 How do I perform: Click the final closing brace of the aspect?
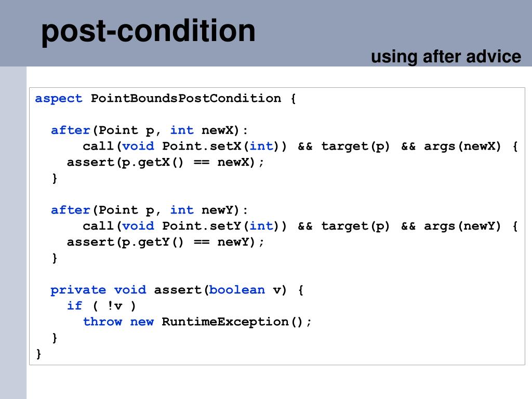coord(38,354)
